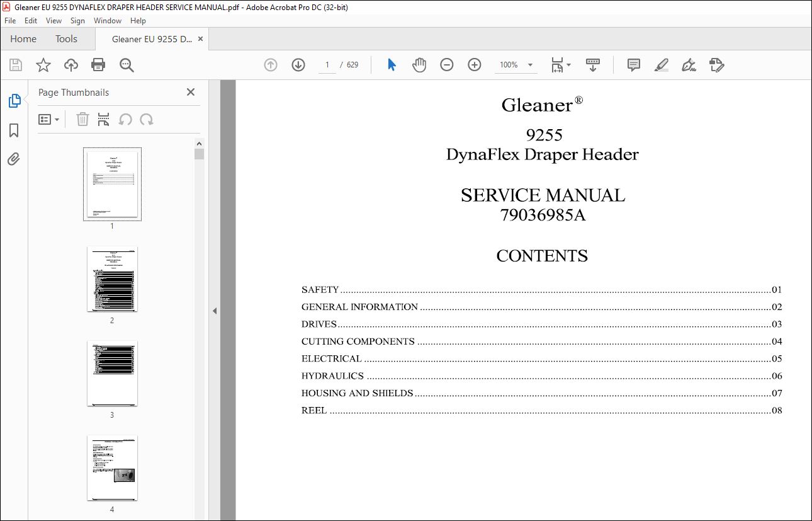The height and width of the screenshot is (521, 812).
Task: Select the Highlight text tool
Action: point(661,65)
